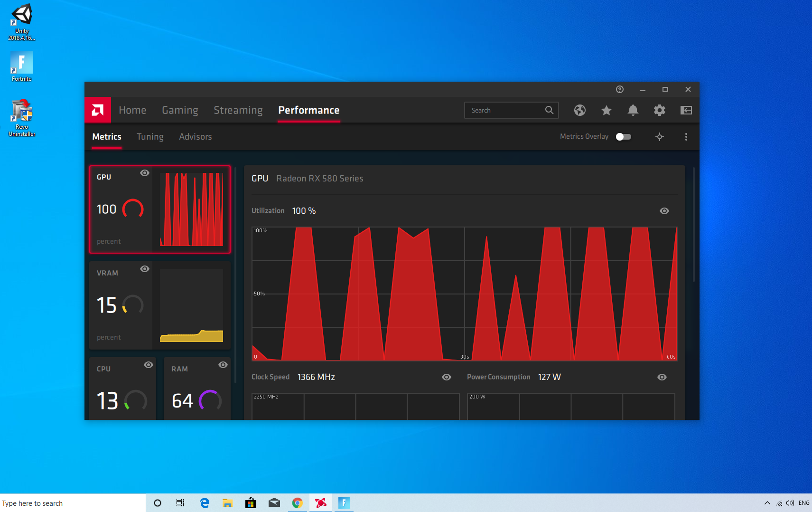Viewport: 812px width, 512px height.
Task: Open Mail app from taskbar
Action: coord(274,503)
